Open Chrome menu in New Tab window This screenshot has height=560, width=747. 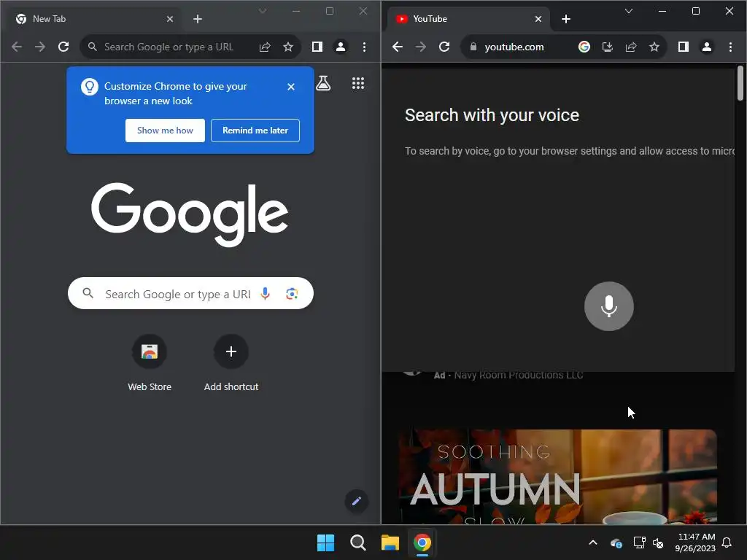tap(365, 47)
